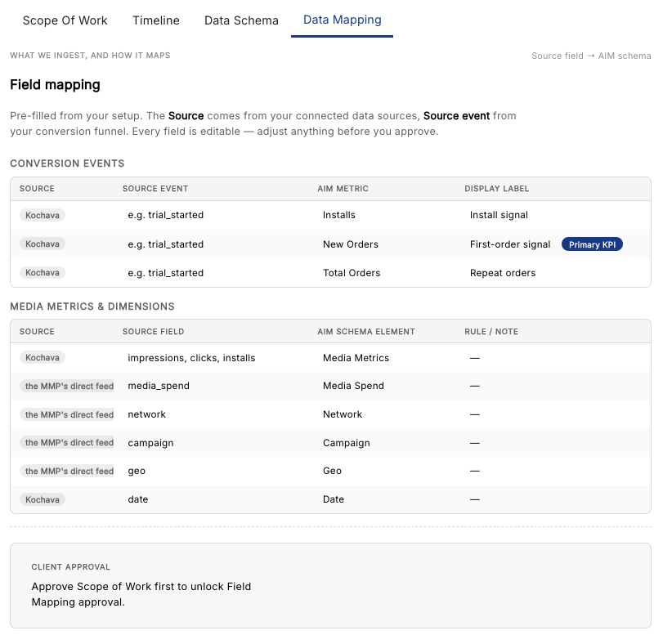Select the Data Mapping tab
The image size is (663, 644).
pos(342,20)
